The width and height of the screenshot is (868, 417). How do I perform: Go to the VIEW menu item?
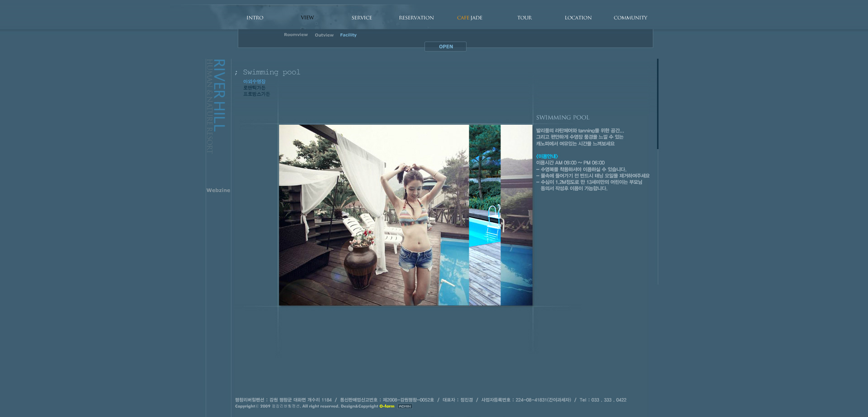307,18
